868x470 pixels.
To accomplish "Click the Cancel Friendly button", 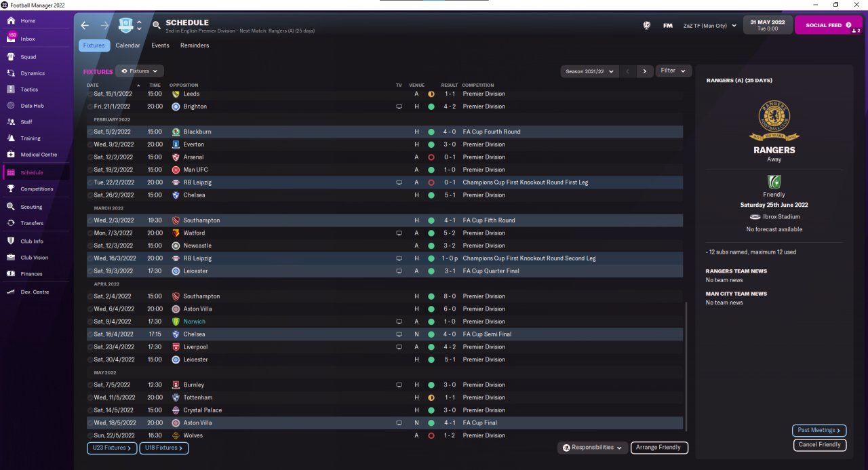I will click(x=820, y=445).
